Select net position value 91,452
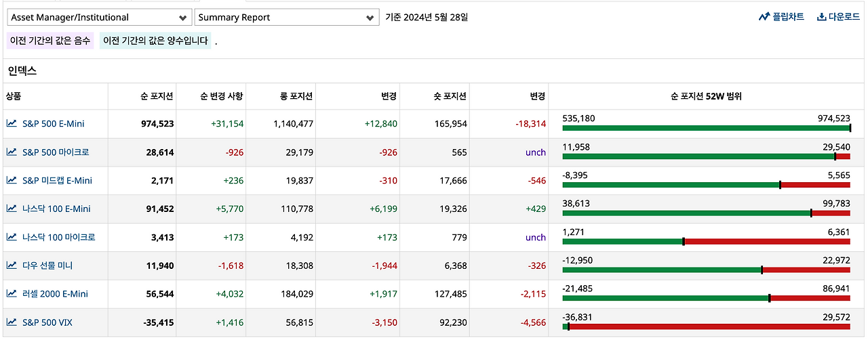The image size is (868, 340). click(160, 209)
